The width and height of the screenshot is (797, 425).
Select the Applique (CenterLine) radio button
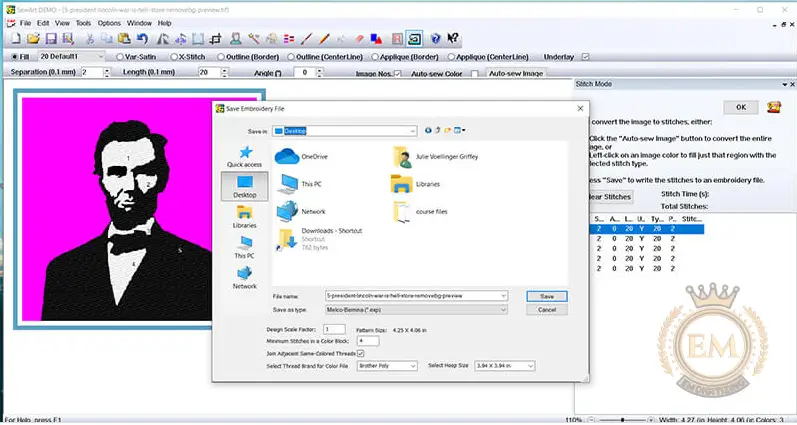[451, 57]
